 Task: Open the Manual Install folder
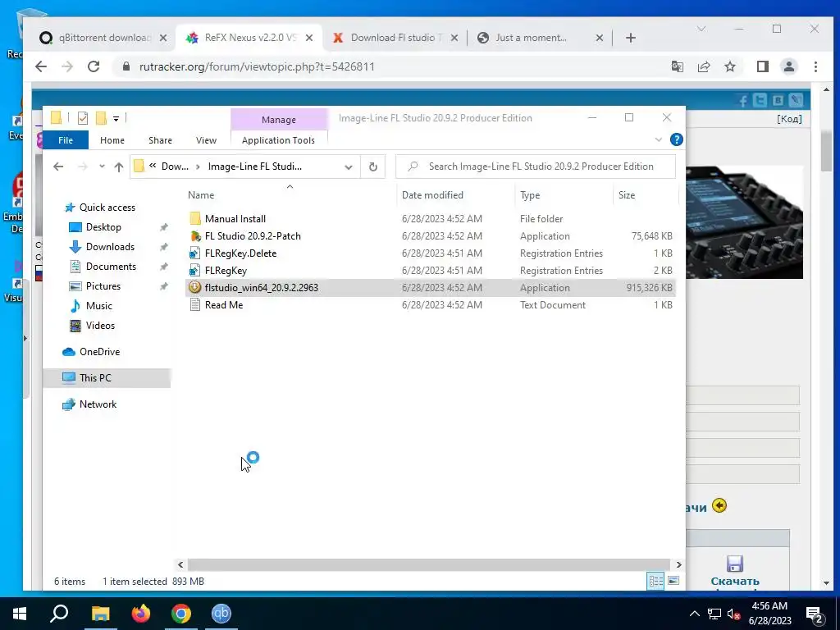235,218
